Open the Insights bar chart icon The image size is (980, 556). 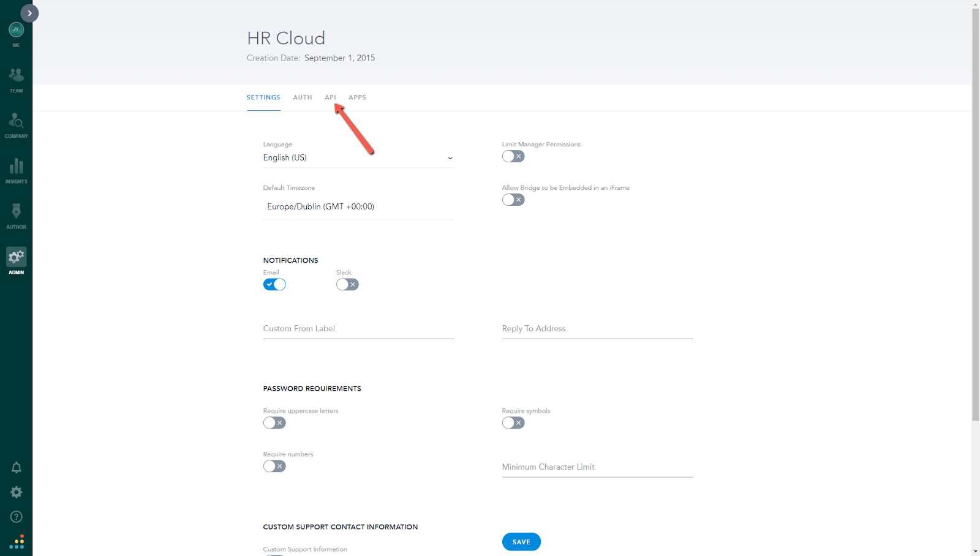point(16,166)
